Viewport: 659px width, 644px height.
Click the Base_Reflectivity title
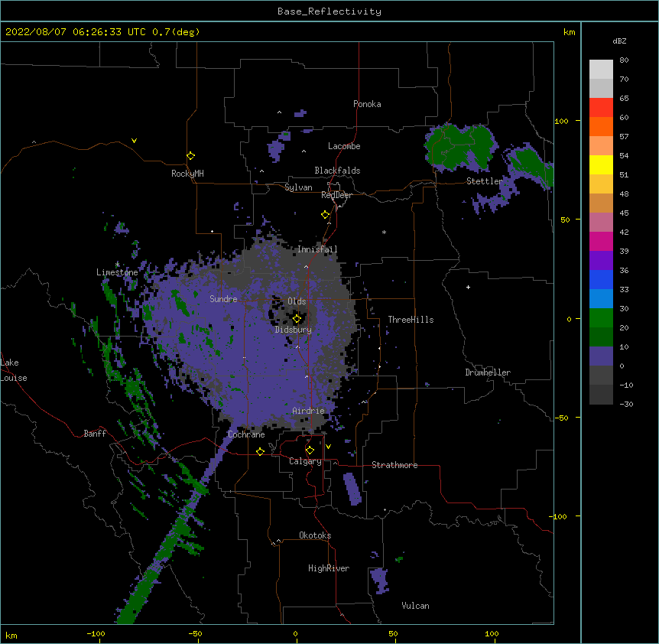(329, 11)
